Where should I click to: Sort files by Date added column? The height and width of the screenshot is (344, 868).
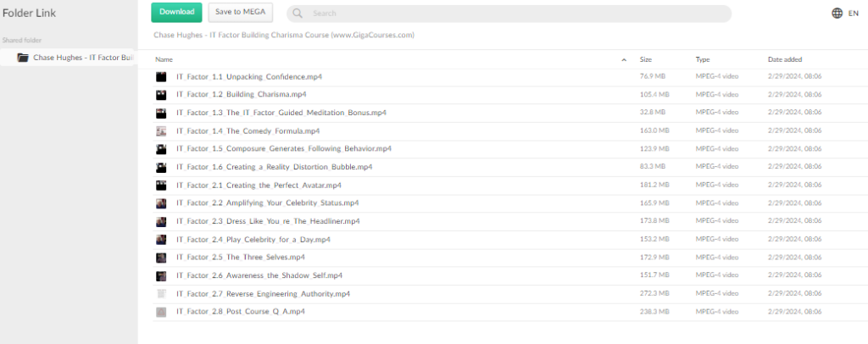(787, 60)
